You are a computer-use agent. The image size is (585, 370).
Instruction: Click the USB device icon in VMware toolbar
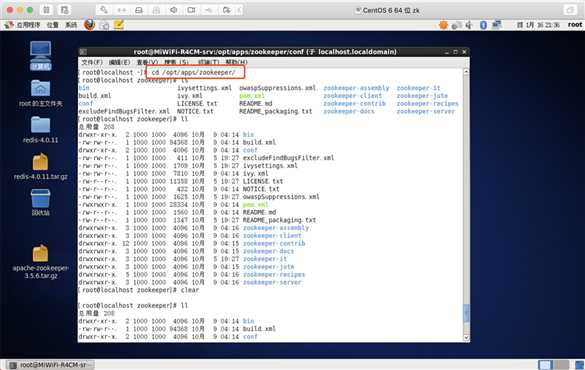coord(209,10)
